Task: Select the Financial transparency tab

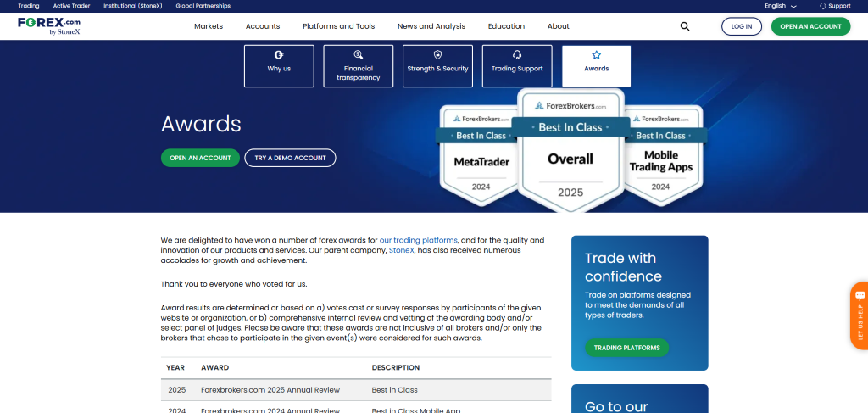Action: click(359, 66)
